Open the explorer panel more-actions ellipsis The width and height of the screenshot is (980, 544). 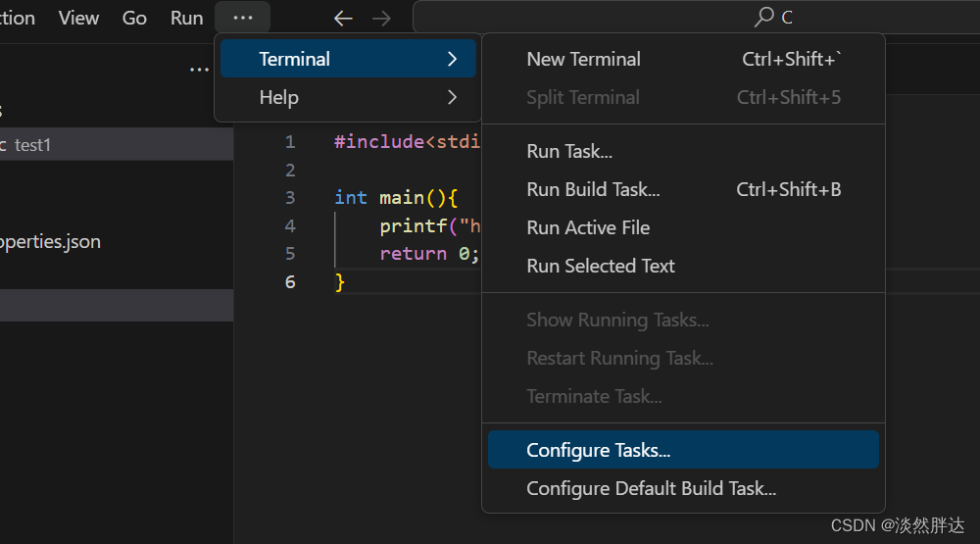point(199,70)
